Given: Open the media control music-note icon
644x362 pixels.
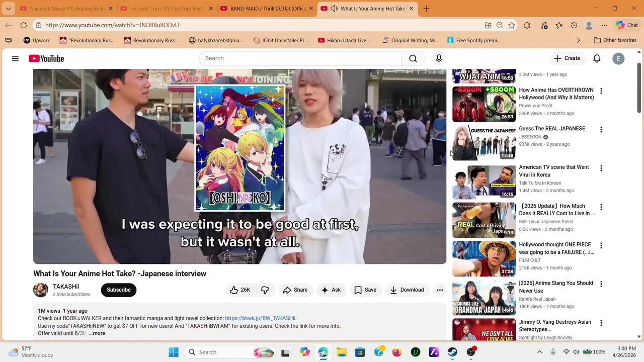Looking at the screenshot, I should point(544,25).
